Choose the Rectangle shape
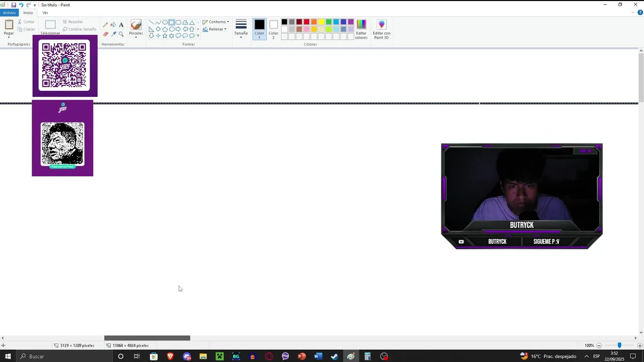644x362 pixels. tap(172, 22)
